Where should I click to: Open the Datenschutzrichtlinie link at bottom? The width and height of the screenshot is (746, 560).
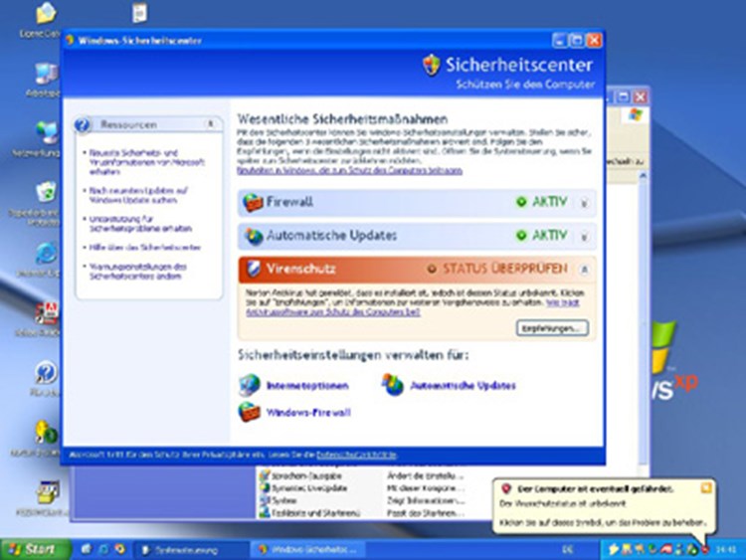pyautogui.click(x=356, y=455)
